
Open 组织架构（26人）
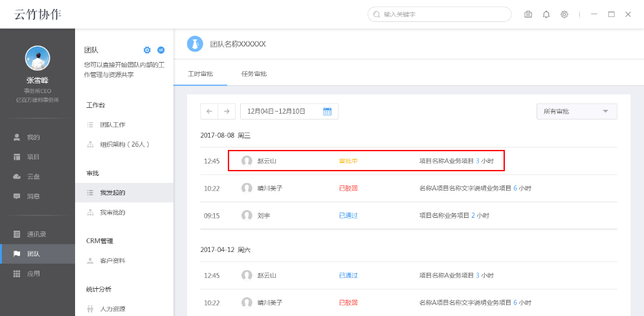tap(125, 144)
